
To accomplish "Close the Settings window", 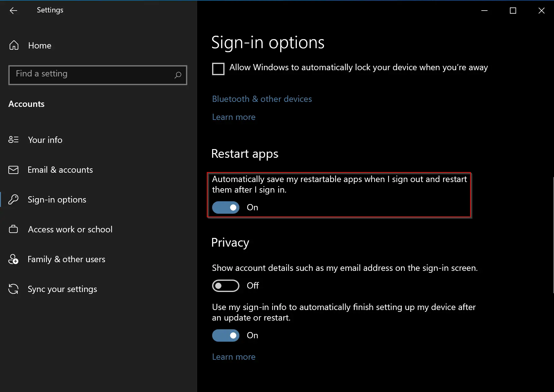I will tap(542, 11).
